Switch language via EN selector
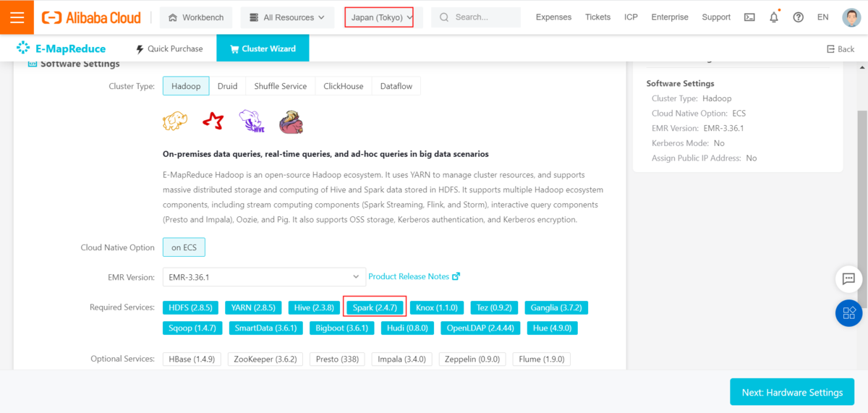 point(822,17)
